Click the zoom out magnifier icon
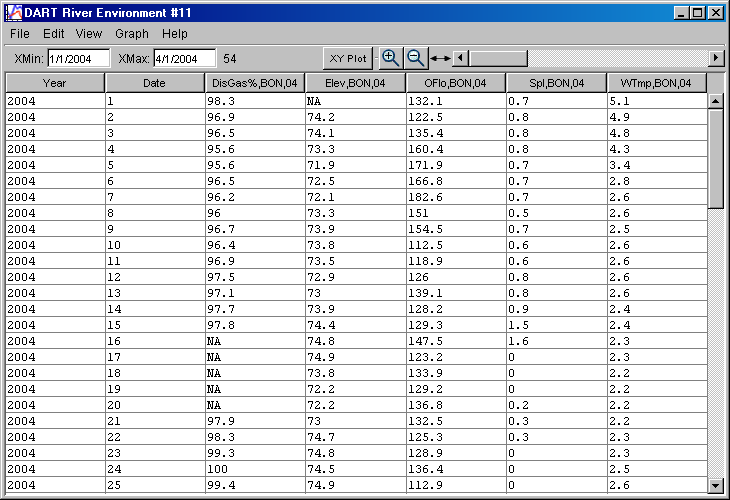The image size is (730, 500). [416, 58]
